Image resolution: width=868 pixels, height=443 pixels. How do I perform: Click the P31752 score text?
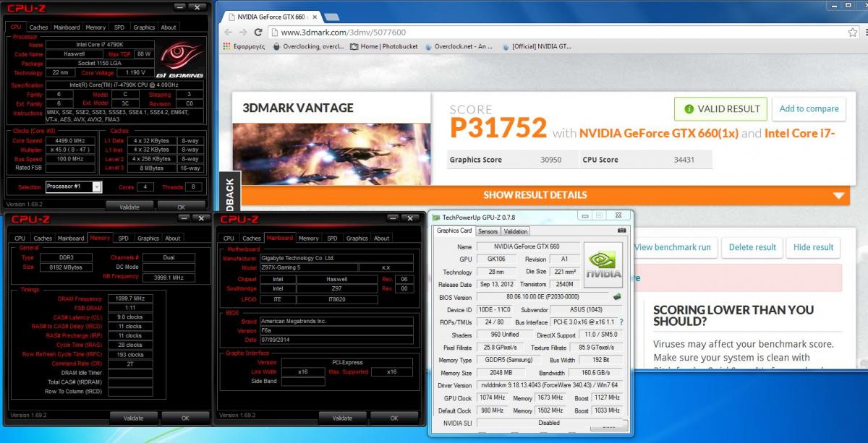point(498,128)
